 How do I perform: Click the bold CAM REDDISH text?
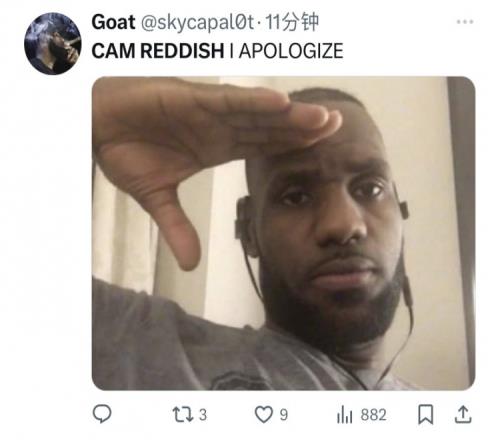158,51
